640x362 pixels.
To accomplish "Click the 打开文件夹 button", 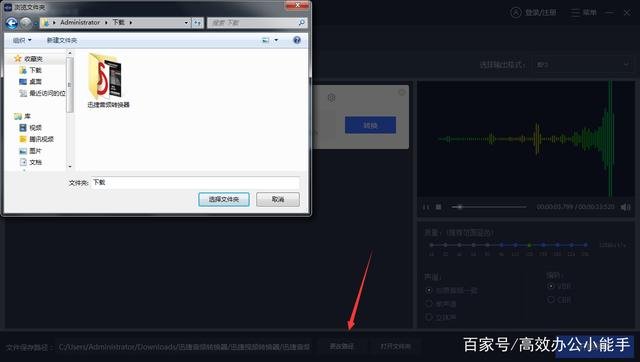I will pyautogui.click(x=395, y=346).
